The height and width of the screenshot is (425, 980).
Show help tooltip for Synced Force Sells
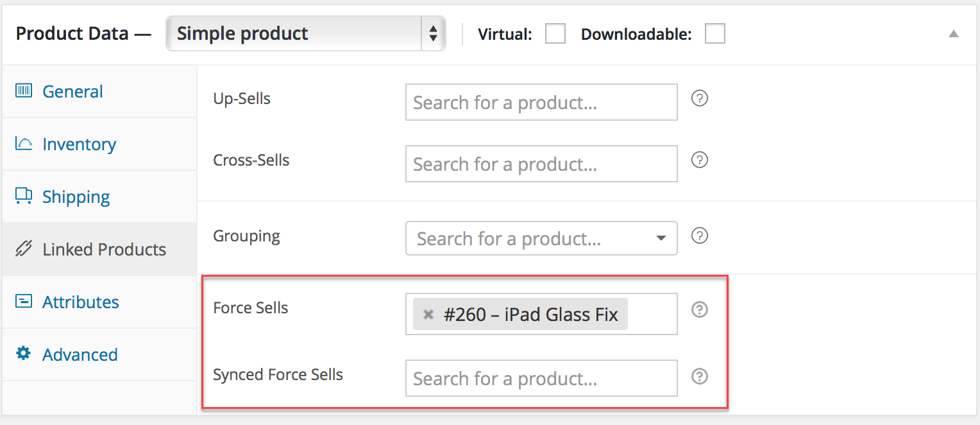700,376
